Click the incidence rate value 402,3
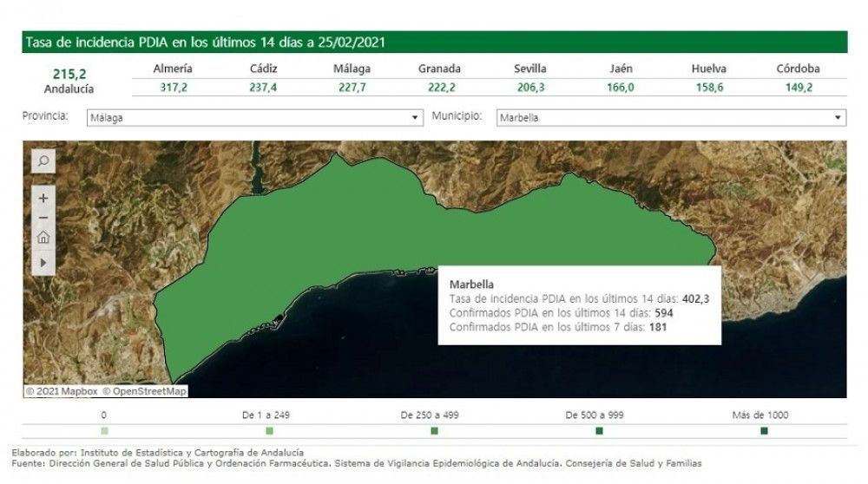Image resolution: width=868 pixels, height=484 pixels. click(696, 298)
